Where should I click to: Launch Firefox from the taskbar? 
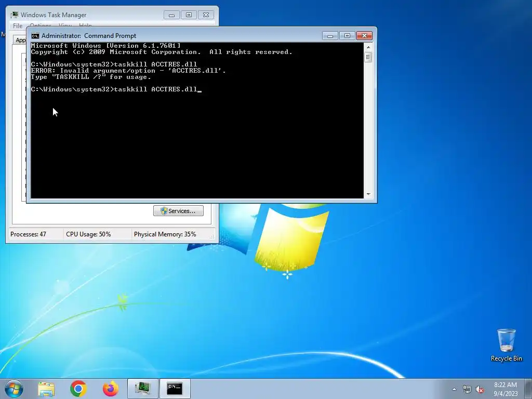[111, 389]
